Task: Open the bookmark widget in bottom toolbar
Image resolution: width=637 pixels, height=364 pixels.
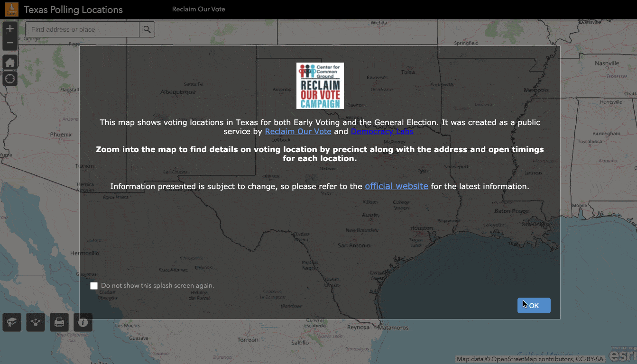Action: point(12,322)
